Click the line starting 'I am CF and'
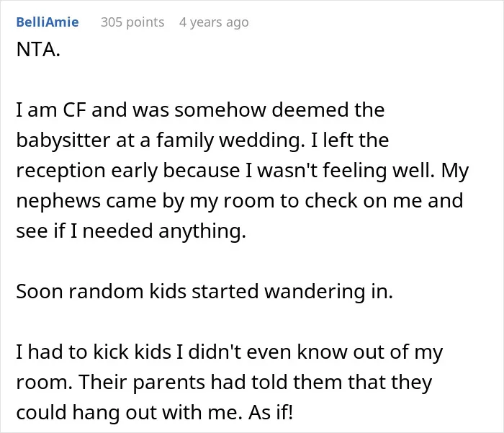The image size is (504, 433). pos(201,110)
